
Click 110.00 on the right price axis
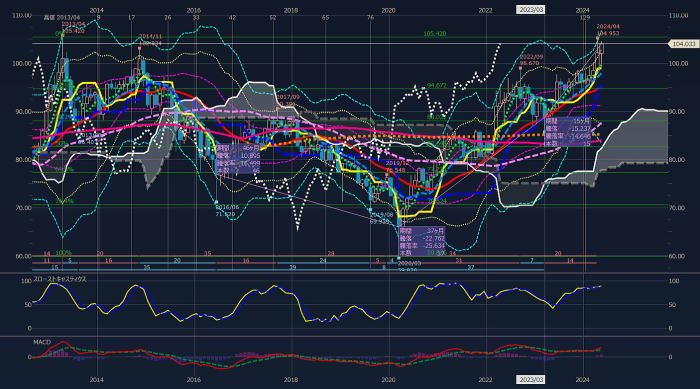[x=678, y=16]
